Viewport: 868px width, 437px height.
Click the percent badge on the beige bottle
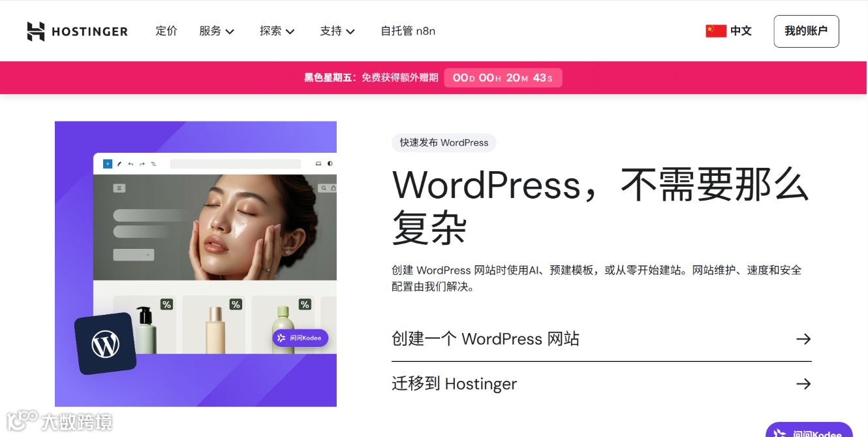click(236, 304)
